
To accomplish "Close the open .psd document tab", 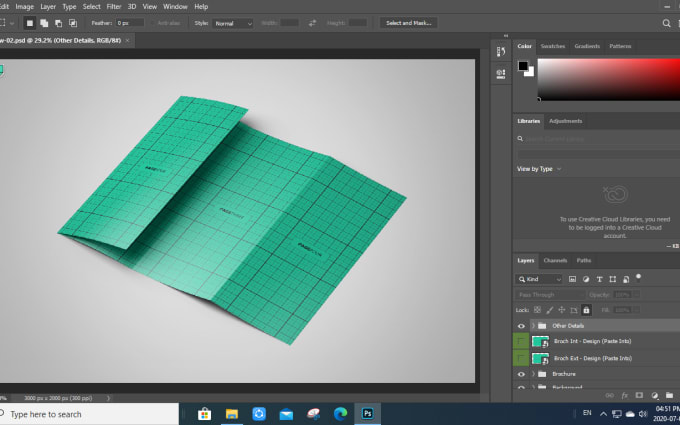I will pyautogui.click(x=128, y=40).
